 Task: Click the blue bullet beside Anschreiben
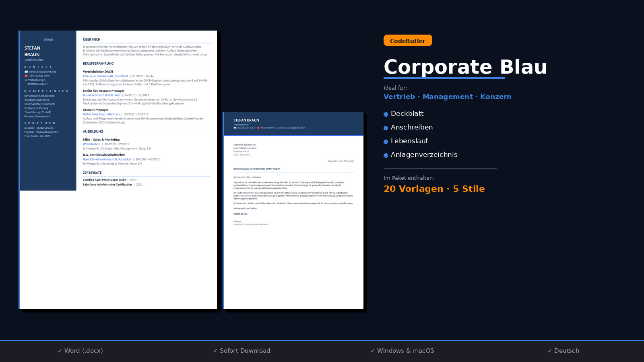pyautogui.click(x=386, y=128)
